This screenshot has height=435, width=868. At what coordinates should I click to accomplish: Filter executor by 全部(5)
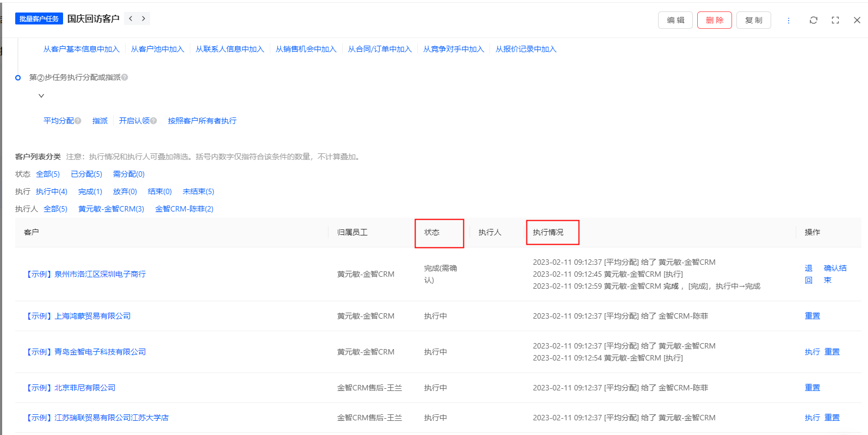(x=55, y=209)
